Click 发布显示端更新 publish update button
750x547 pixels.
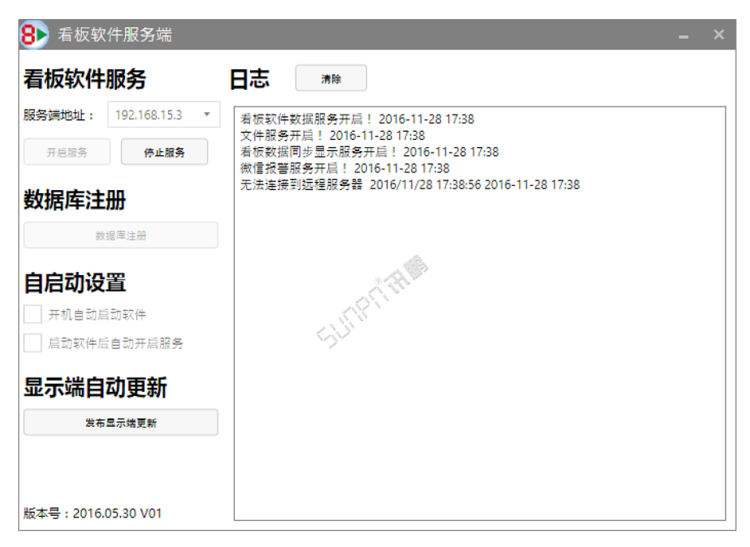tap(121, 422)
